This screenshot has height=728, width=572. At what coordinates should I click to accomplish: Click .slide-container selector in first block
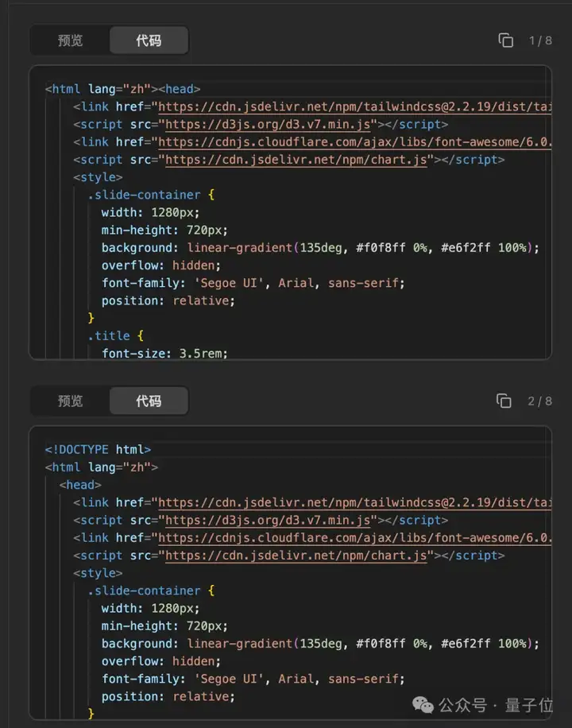(x=144, y=195)
